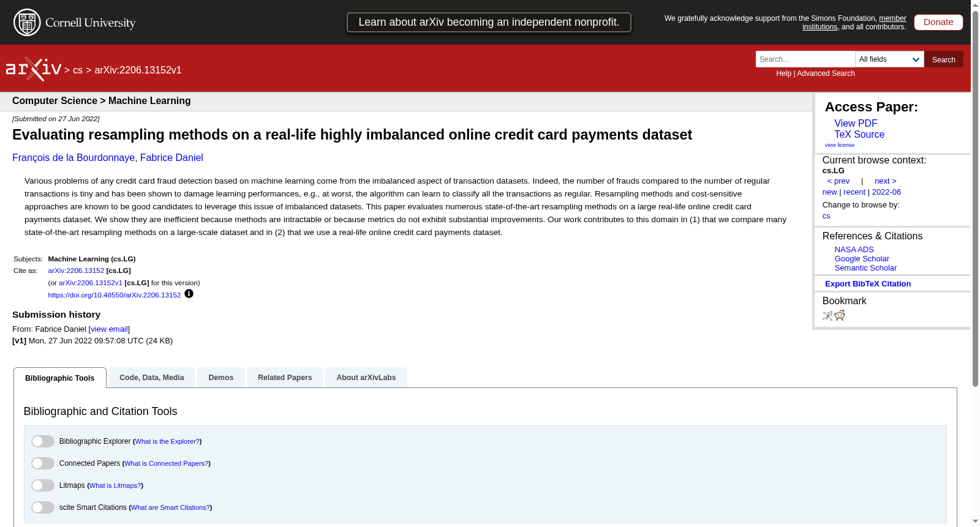This screenshot has width=980, height=527.
Task: Open the About arXivLabs tab
Action: (x=366, y=378)
